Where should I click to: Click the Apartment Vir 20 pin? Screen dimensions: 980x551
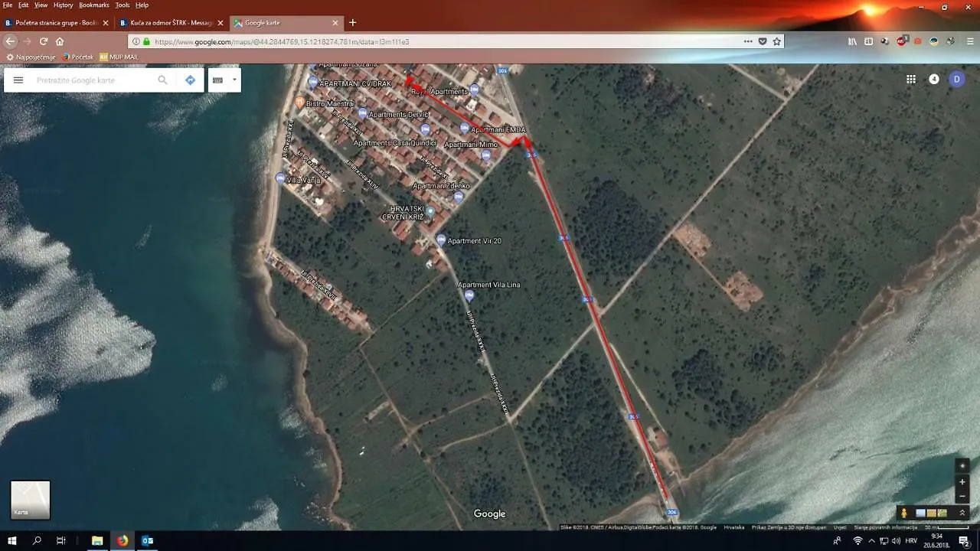440,240
